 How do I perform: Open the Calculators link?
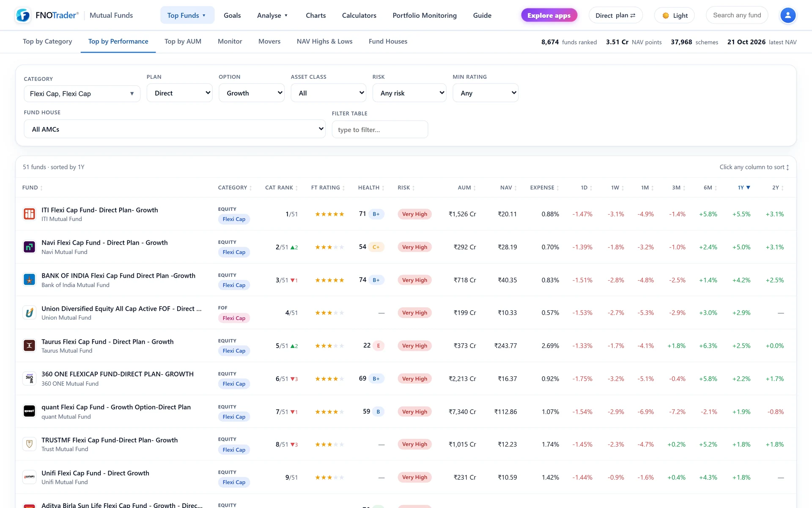[359, 15]
